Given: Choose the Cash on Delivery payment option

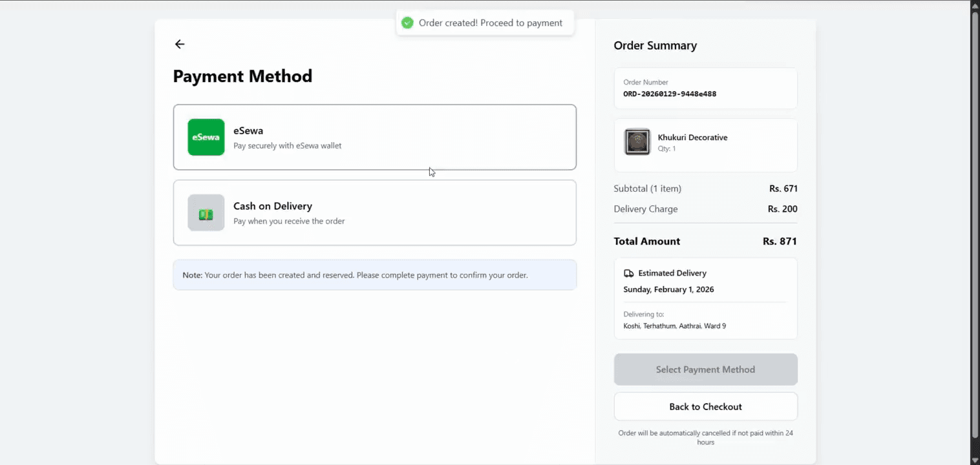Looking at the screenshot, I should [x=375, y=212].
